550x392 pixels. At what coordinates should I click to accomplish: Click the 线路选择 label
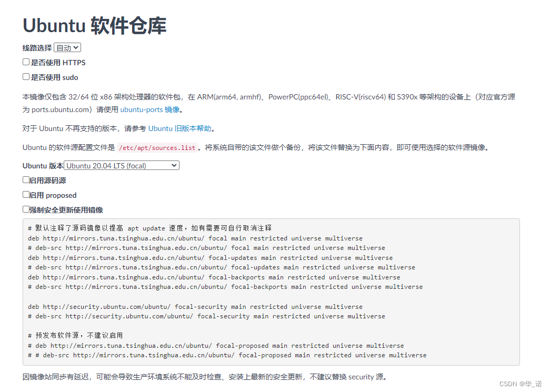(x=36, y=47)
